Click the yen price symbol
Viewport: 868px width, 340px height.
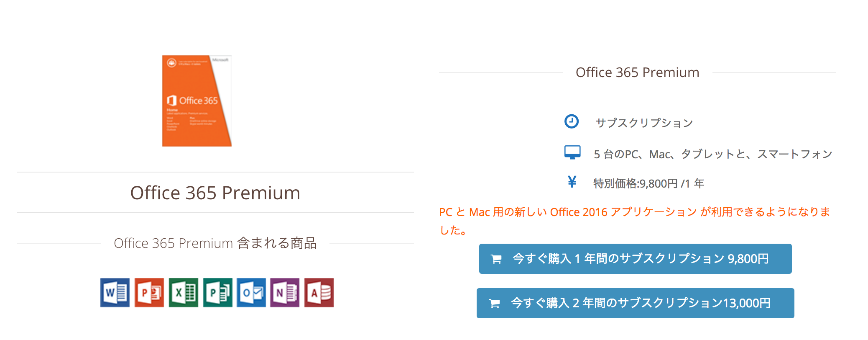click(573, 182)
